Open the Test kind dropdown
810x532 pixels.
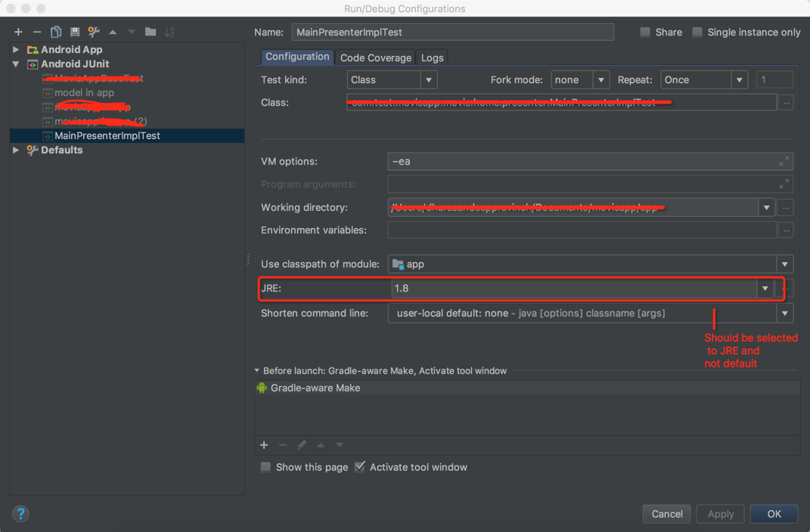428,80
